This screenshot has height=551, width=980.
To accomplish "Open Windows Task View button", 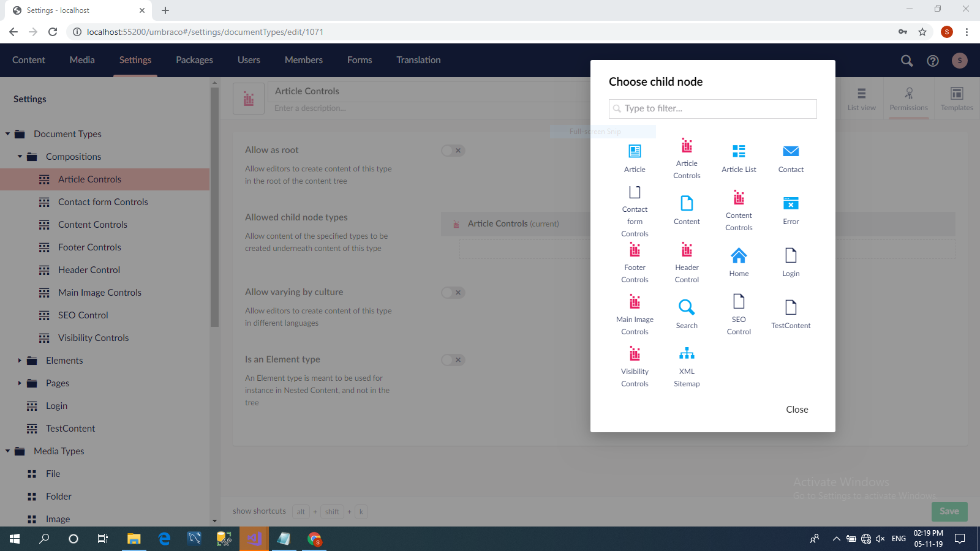I will point(103,539).
